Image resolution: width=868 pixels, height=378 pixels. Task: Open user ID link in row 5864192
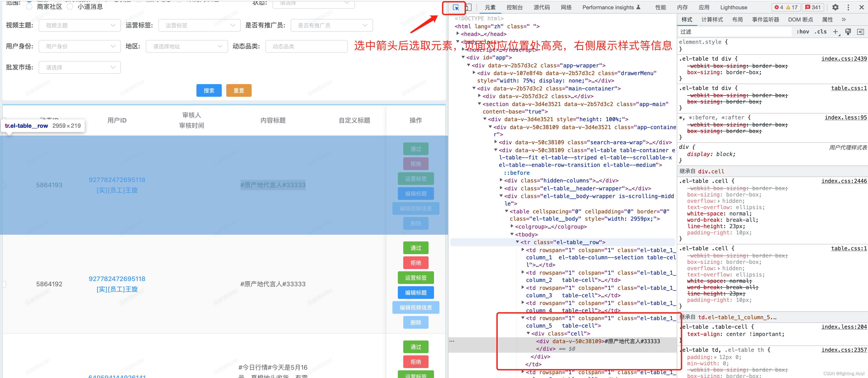117,279
